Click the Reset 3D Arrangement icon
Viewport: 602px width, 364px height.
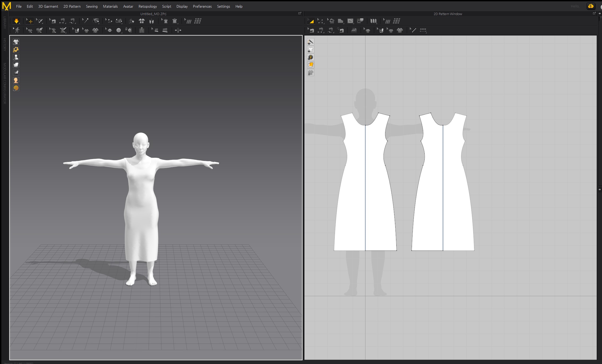[x=152, y=21]
